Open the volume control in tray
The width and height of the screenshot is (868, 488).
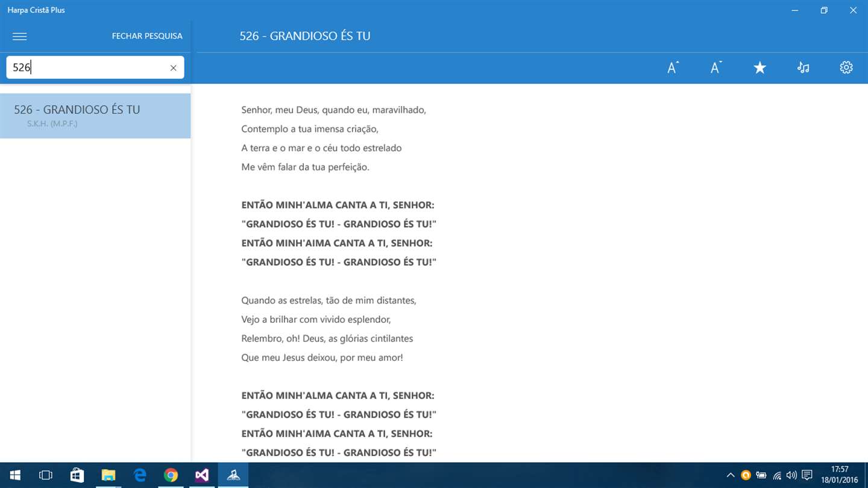(791, 475)
